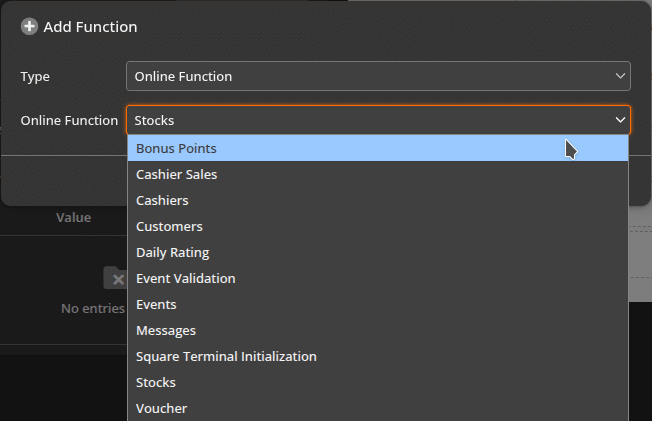
Task: Select Bonus Points from the list
Action: [x=378, y=149]
